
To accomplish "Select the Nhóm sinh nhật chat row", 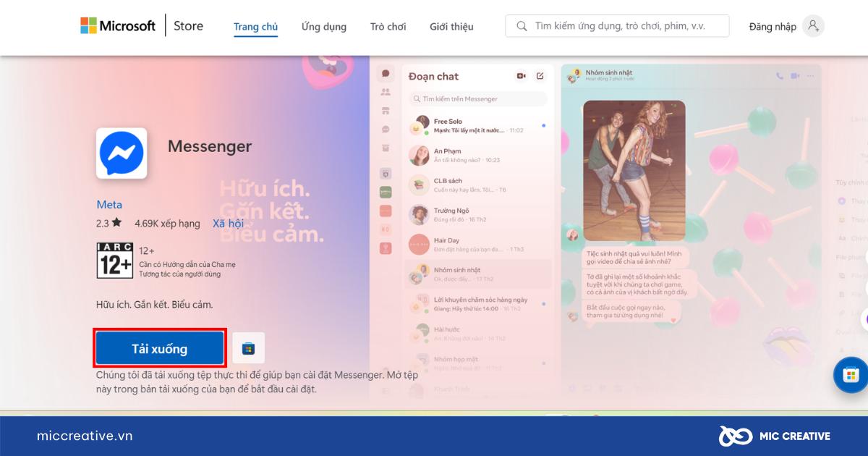I will (x=478, y=274).
